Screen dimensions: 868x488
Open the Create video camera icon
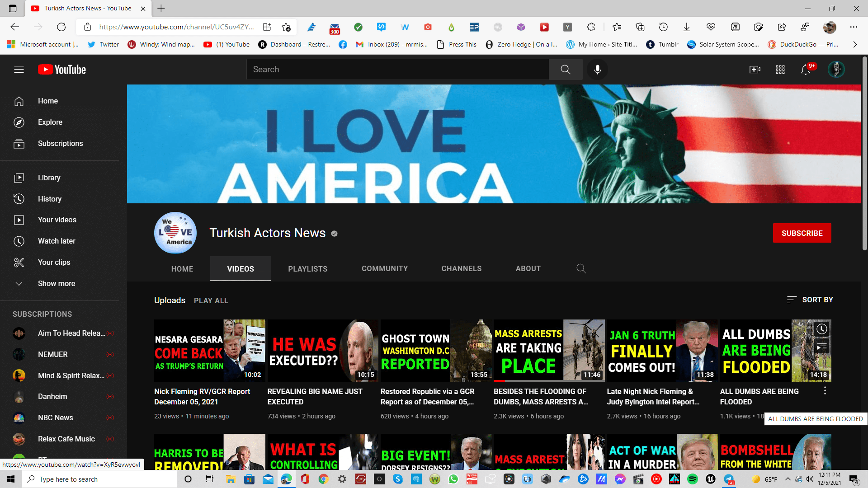point(755,70)
